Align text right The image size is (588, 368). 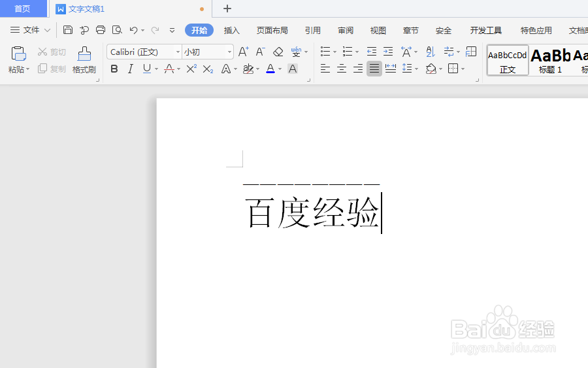coord(358,68)
